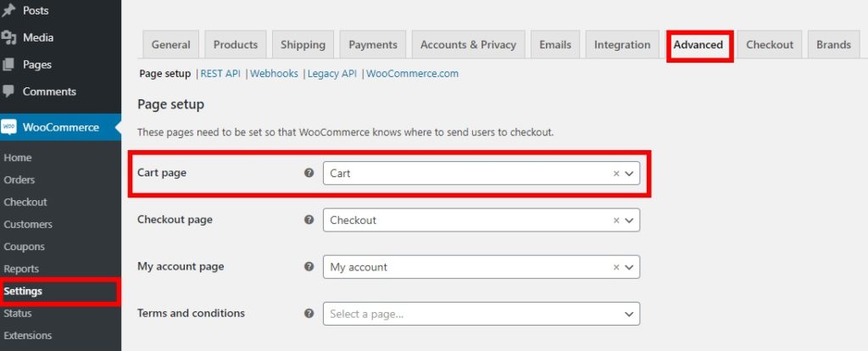868x351 pixels.
Task: Go to Reports submenu item
Action: 21,269
